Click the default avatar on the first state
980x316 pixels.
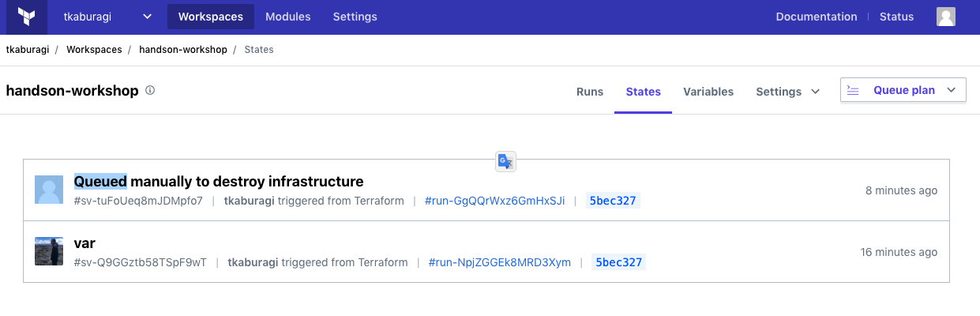pyautogui.click(x=49, y=190)
